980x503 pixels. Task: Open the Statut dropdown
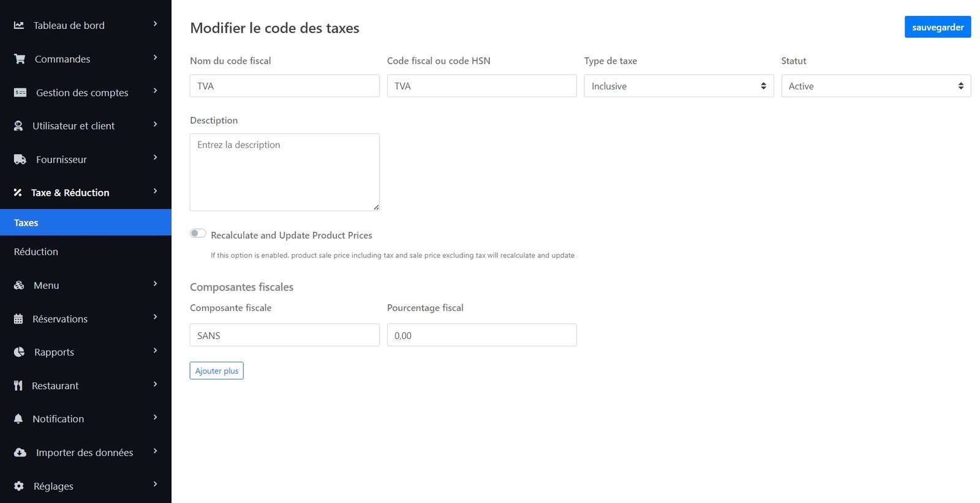(875, 86)
